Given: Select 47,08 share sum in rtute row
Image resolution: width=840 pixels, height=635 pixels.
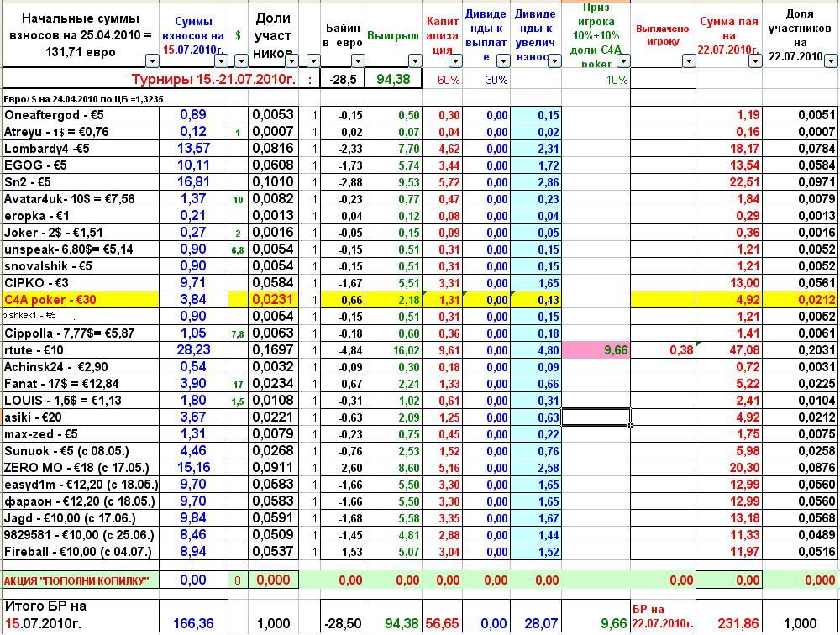Looking at the screenshot, I should click(x=729, y=350).
